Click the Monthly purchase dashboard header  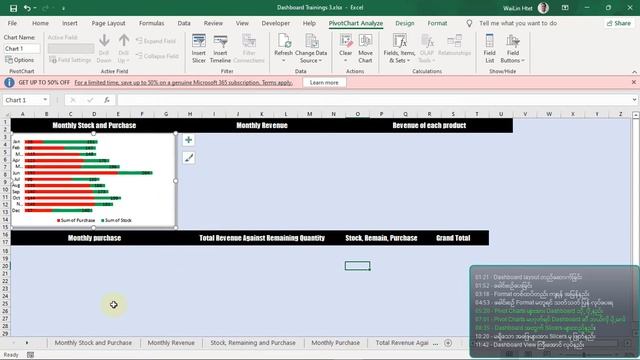point(94,238)
